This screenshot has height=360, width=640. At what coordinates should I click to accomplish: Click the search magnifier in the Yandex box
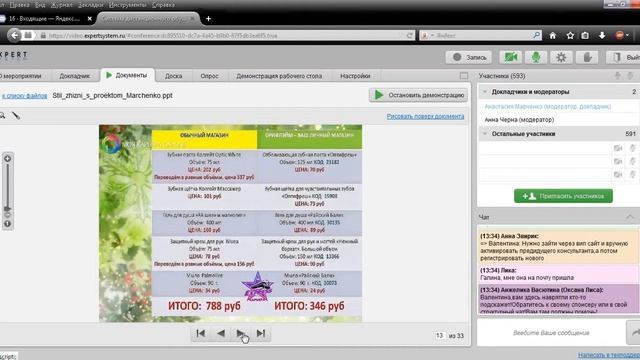pos(536,36)
